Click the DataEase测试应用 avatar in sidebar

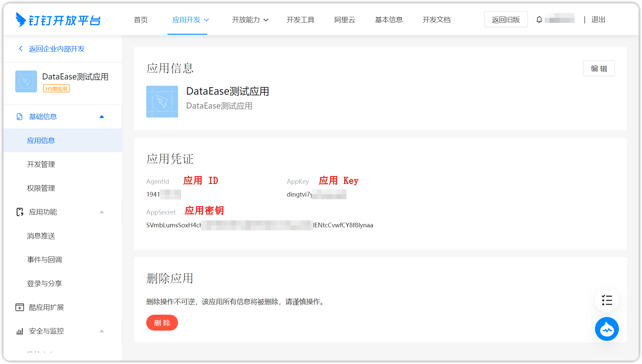pyautogui.click(x=26, y=81)
